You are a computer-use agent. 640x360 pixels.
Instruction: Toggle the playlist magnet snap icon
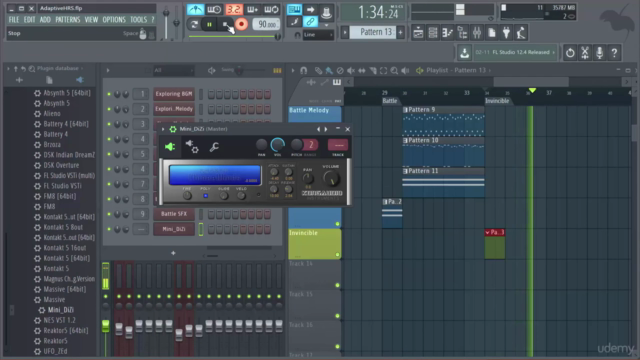303,71
